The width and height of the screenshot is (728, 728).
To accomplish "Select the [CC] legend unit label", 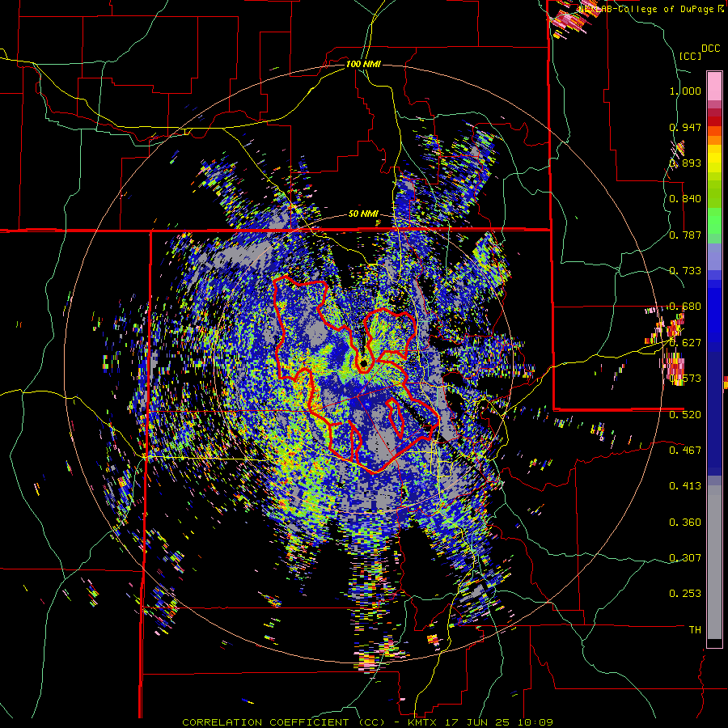I will (x=691, y=56).
